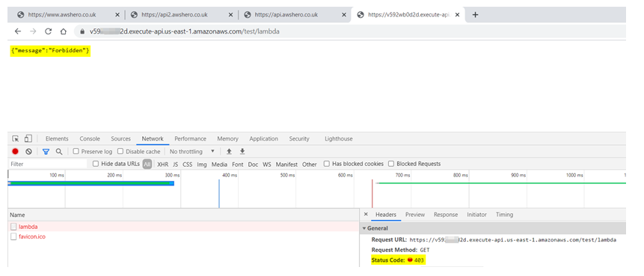Click the Filter text field
Screen dimensions: 644x276
pos(49,164)
